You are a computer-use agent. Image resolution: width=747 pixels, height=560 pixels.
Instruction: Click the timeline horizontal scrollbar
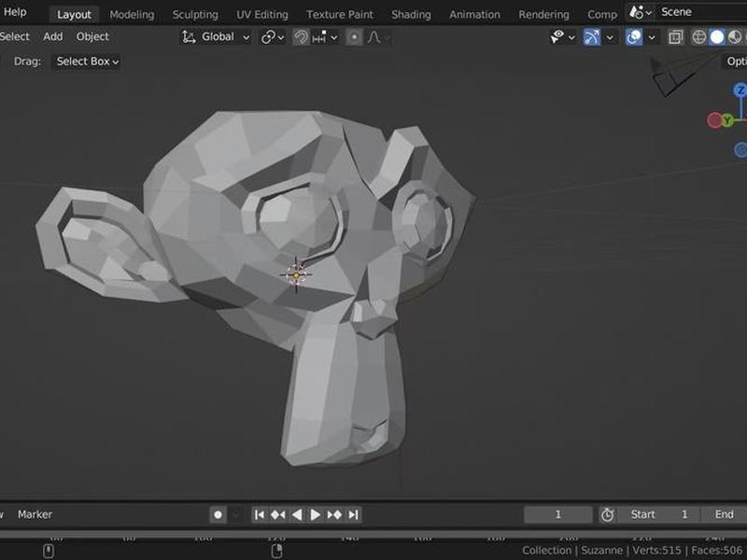[373, 534]
